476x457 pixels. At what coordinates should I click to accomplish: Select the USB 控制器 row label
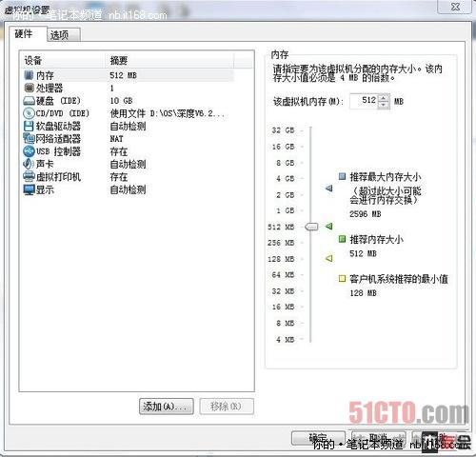click(58, 151)
